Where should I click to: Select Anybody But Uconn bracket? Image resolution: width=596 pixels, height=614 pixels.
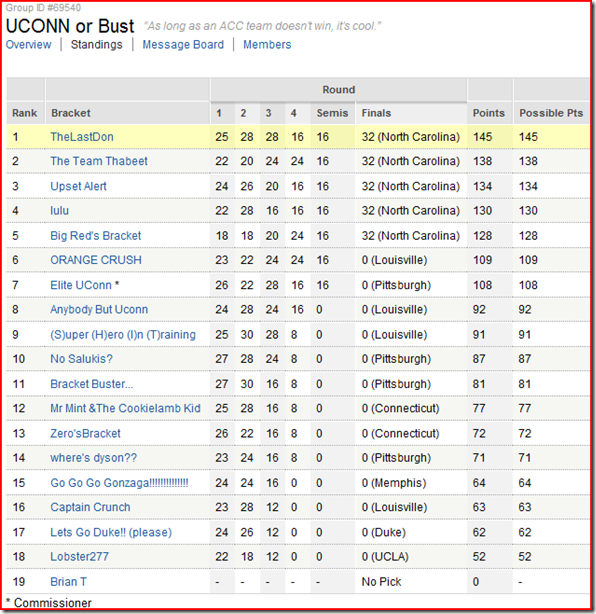click(x=99, y=309)
